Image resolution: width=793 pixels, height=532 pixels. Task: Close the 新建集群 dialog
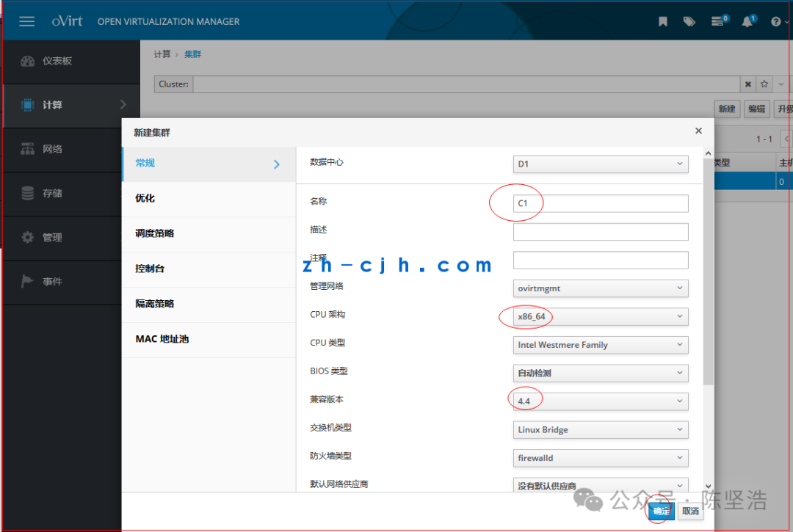click(698, 131)
